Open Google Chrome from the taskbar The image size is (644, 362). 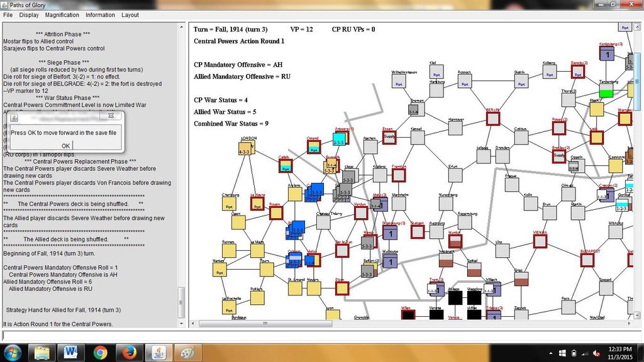(x=100, y=353)
